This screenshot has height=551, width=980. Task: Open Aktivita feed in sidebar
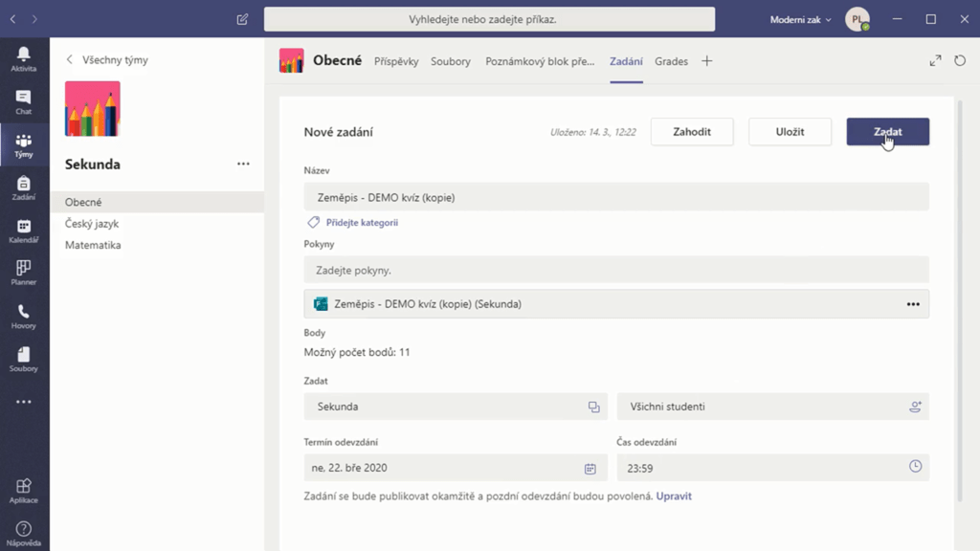24,58
